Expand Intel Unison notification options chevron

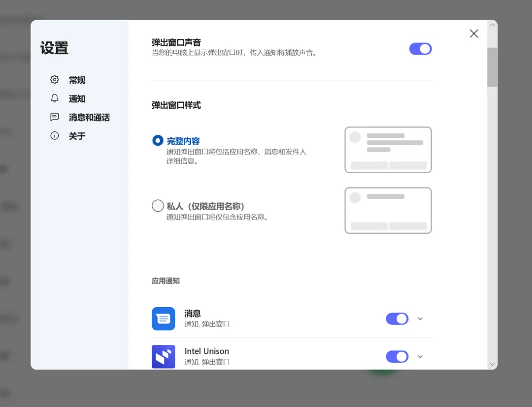pyautogui.click(x=420, y=356)
